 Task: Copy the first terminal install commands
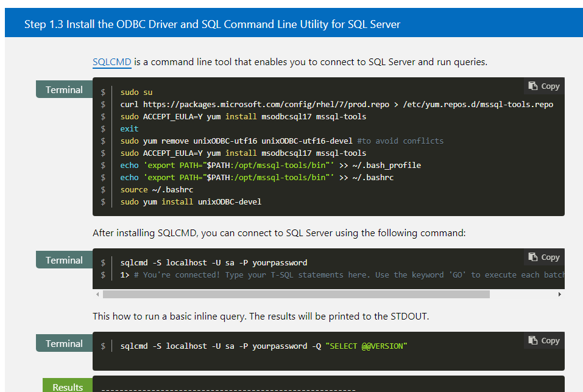[544, 86]
